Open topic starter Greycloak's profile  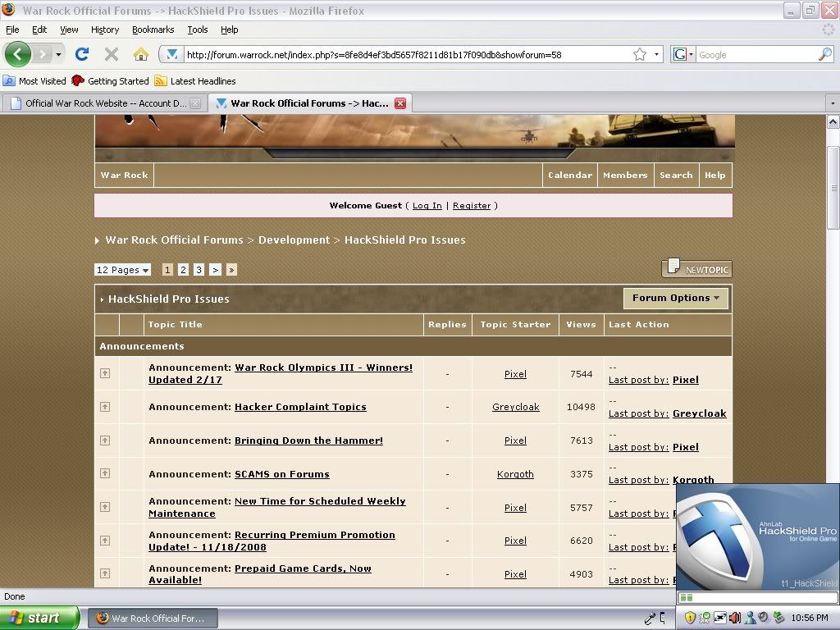pos(515,407)
